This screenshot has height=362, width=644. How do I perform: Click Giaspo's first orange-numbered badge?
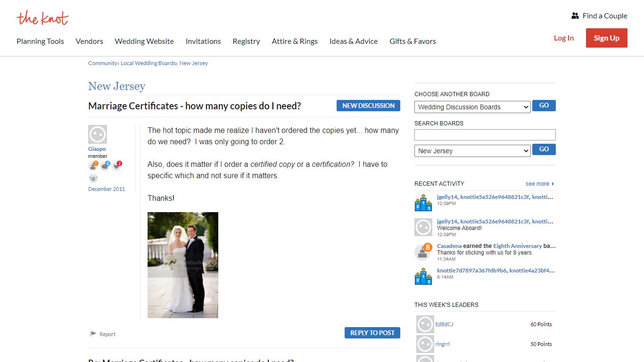[93, 166]
